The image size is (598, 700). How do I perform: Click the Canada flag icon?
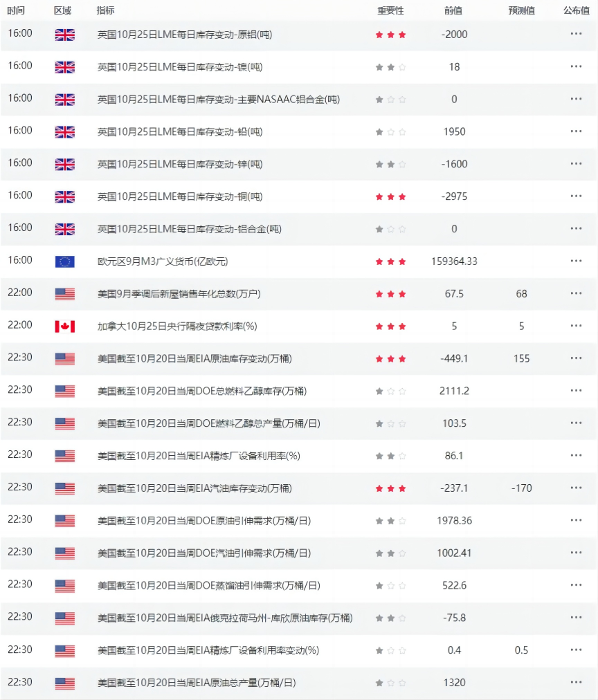(x=64, y=326)
